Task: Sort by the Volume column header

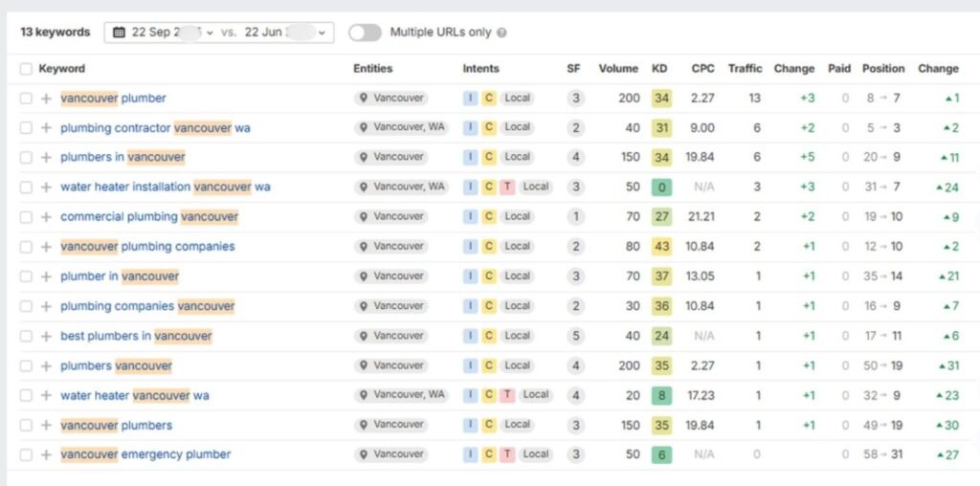Action: click(618, 69)
